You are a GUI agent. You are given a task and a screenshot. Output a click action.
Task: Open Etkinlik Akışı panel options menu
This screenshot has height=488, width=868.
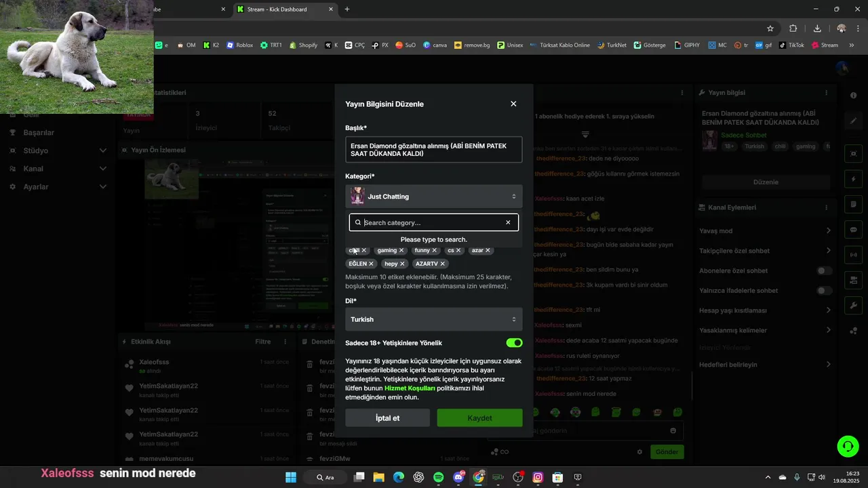(x=285, y=342)
